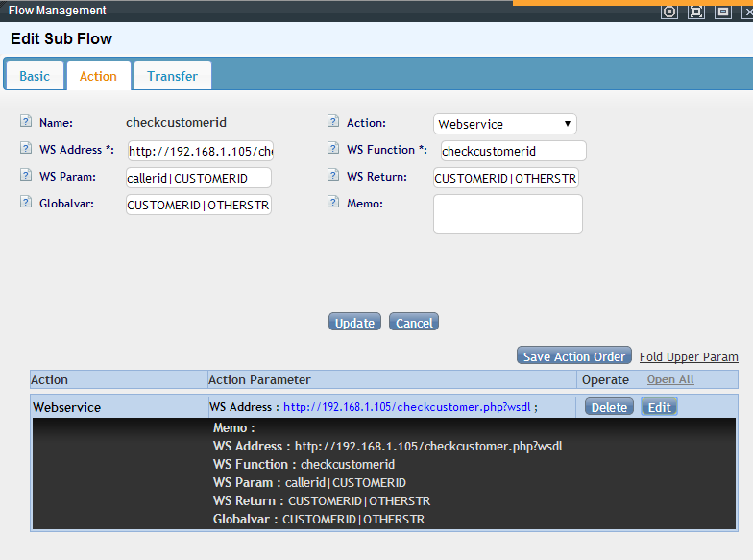Open the Transfer tab
The image size is (753, 560).
click(x=172, y=76)
